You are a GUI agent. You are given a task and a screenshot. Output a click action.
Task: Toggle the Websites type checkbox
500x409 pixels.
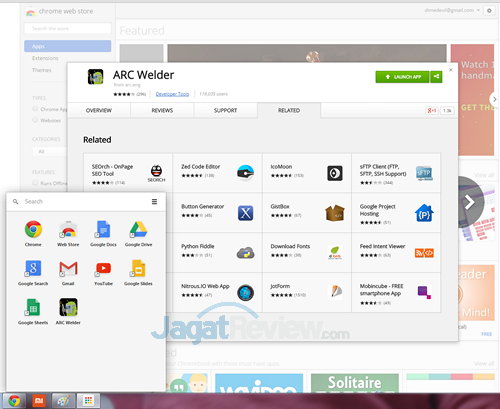(35, 120)
